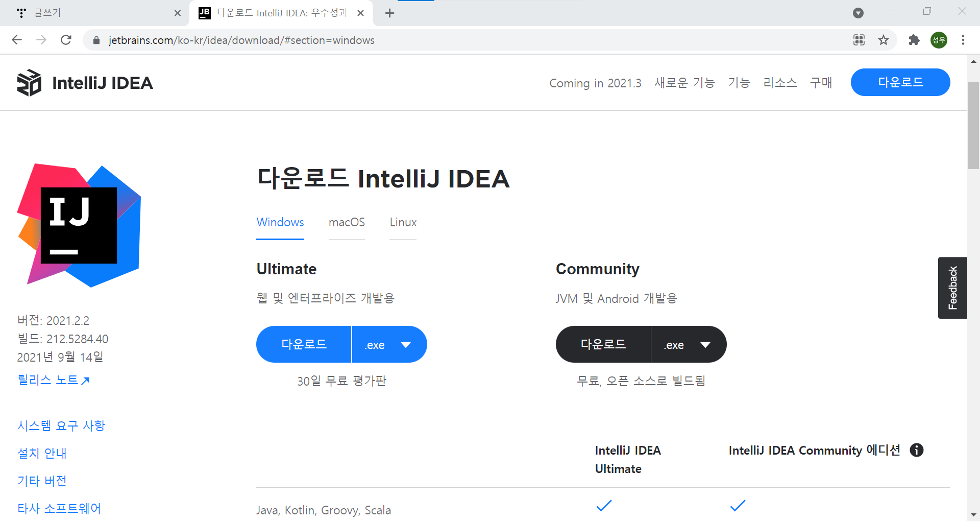Click the IntelliJ IDEA logo in header
980x521 pixels.
click(x=85, y=83)
